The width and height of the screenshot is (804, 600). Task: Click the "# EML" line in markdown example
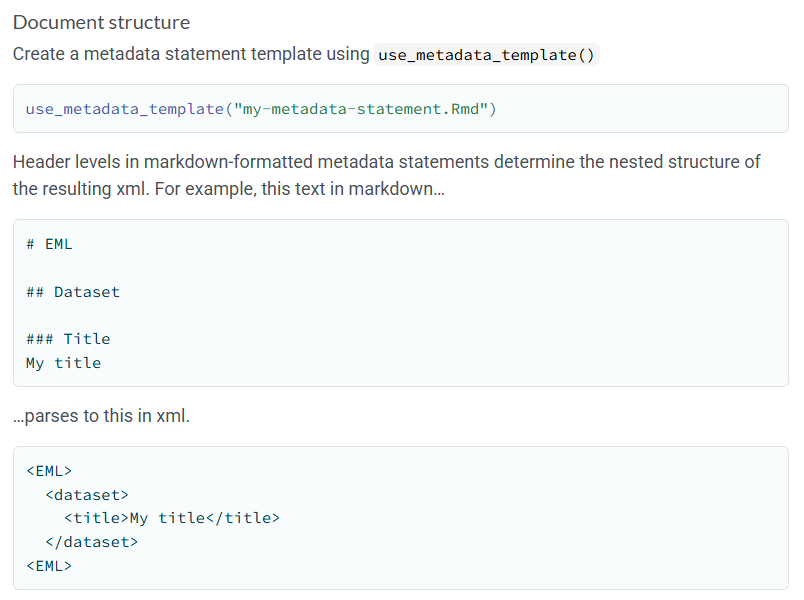coord(49,244)
